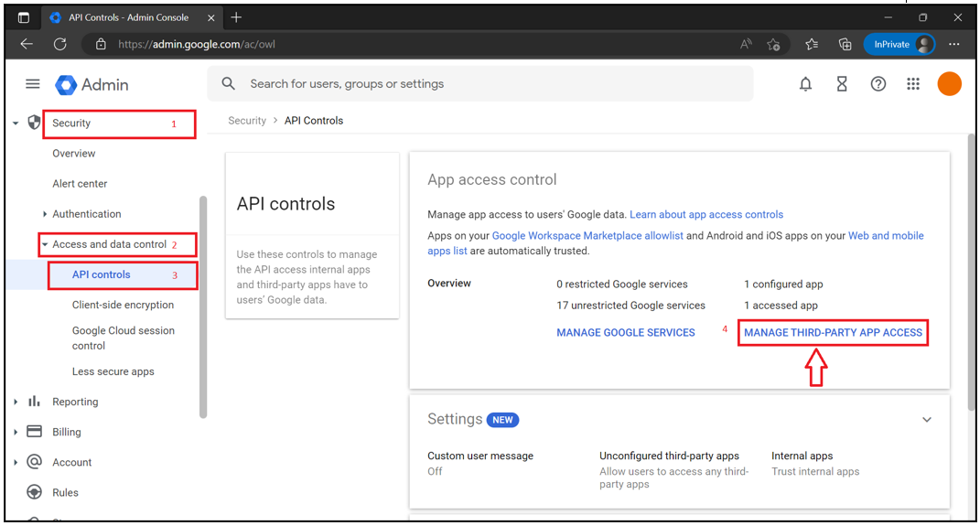The image size is (980, 526).
Task: Collapse Access and data control arrow
Action: (44, 244)
